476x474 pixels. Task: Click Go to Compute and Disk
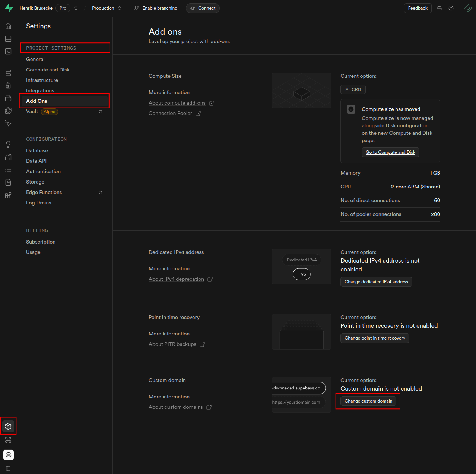coord(390,152)
